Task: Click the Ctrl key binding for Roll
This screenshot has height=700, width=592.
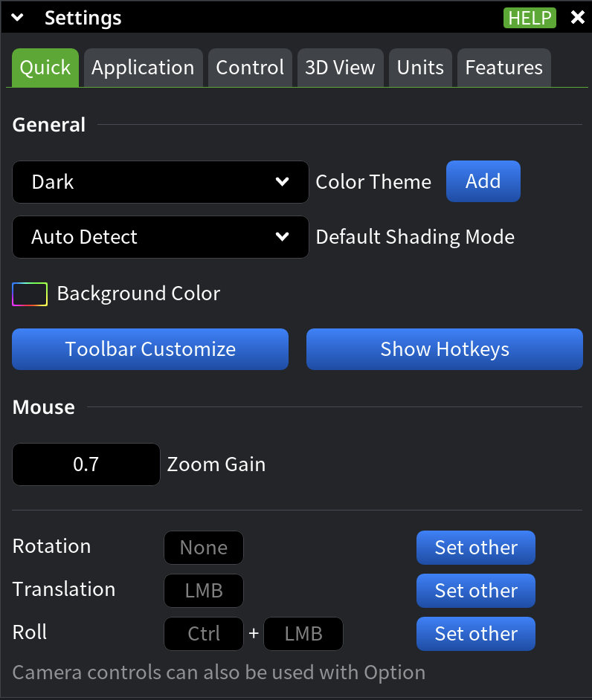Action: pos(203,633)
